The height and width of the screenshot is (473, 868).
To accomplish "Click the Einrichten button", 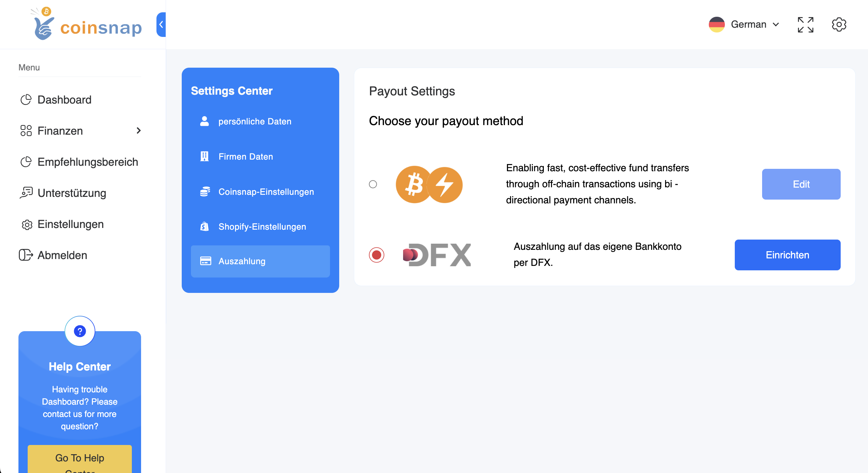I will tap(787, 255).
